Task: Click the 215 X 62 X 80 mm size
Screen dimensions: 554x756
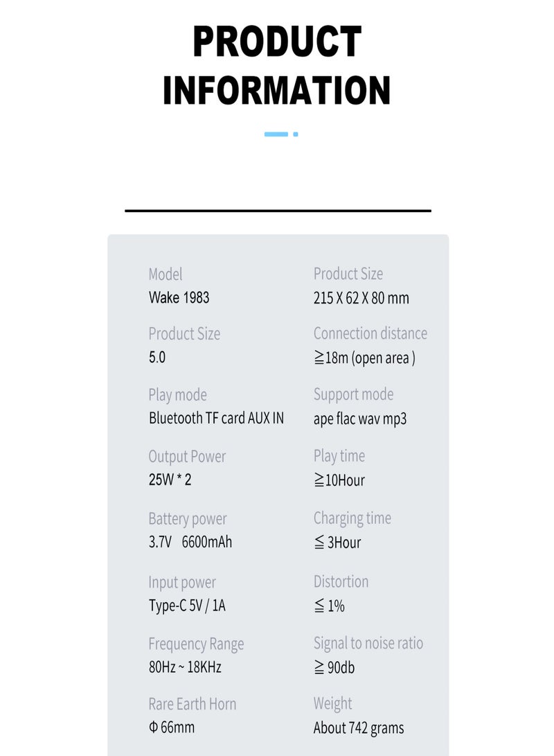Action: [361, 298]
